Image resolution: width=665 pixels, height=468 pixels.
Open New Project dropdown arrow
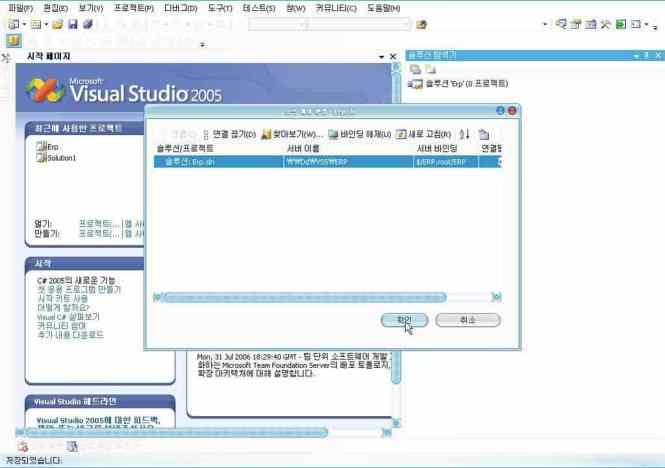[x=24, y=25]
